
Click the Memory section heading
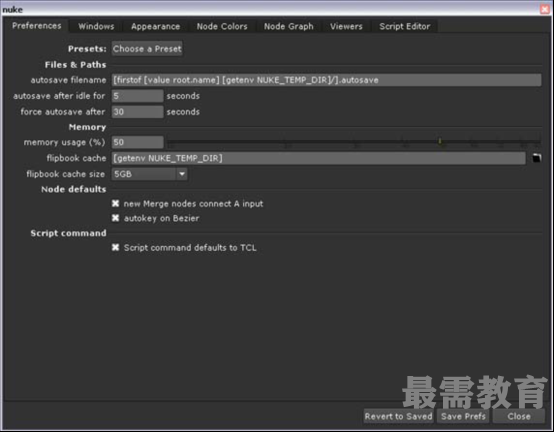tap(87, 127)
